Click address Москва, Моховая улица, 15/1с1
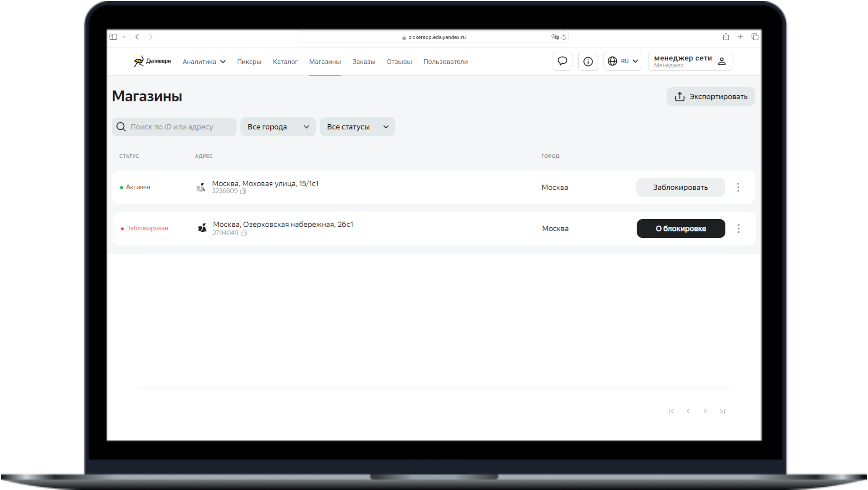The height and width of the screenshot is (490, 868). (x=265, y=184)
